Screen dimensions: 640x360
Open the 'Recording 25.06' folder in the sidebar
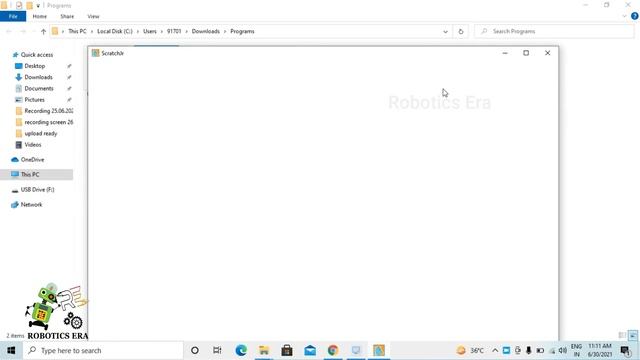tap(44, 111)
